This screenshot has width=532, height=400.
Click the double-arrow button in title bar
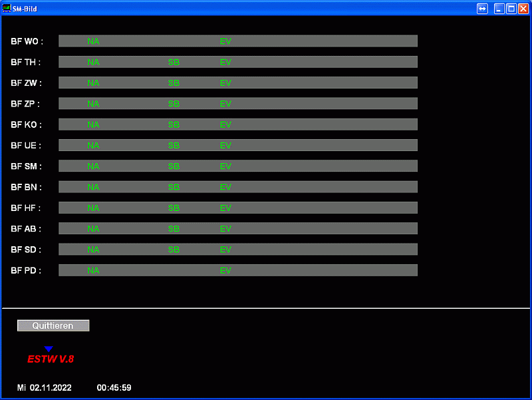coord(482,9)
